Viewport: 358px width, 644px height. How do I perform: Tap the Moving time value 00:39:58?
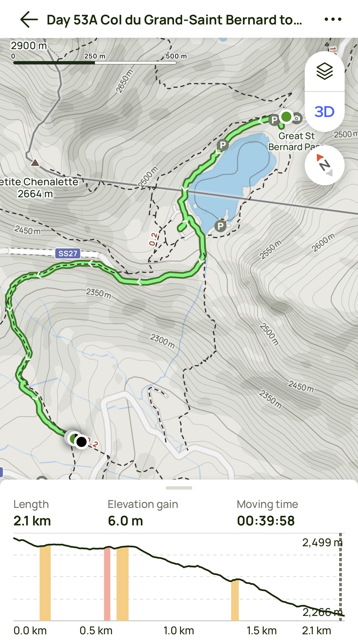[266, 521]
